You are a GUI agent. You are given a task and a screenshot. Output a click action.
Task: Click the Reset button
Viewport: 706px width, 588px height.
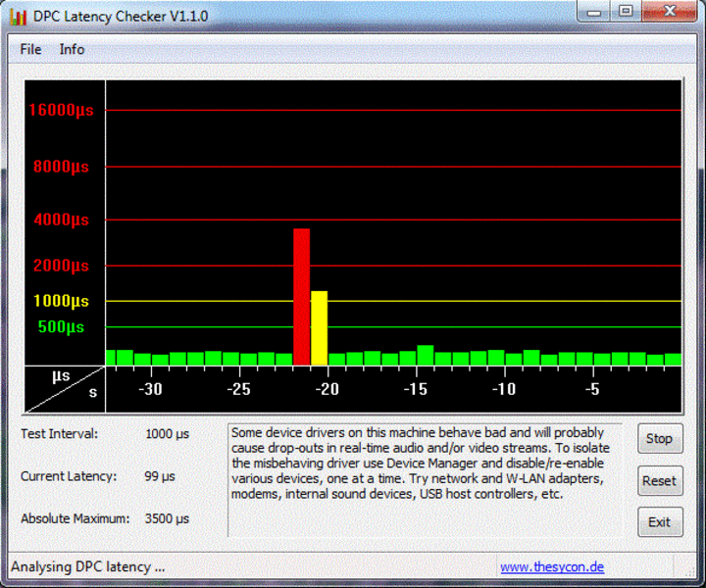pyautogui.click(x=660, y=480)
